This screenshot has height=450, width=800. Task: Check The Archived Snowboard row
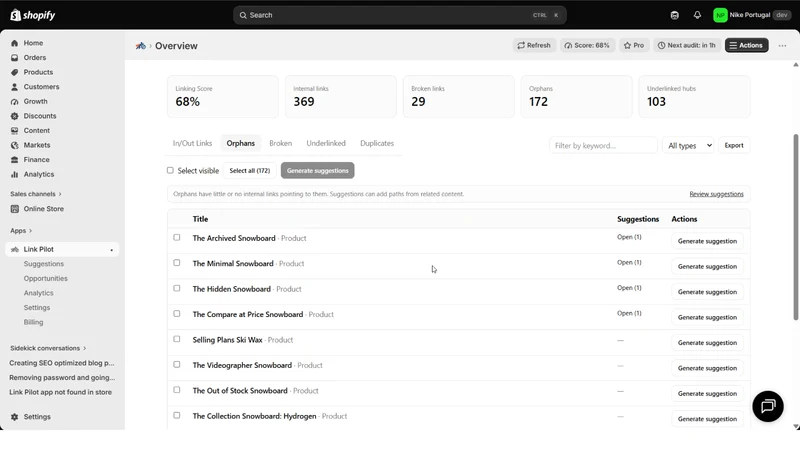pos(177,237)
